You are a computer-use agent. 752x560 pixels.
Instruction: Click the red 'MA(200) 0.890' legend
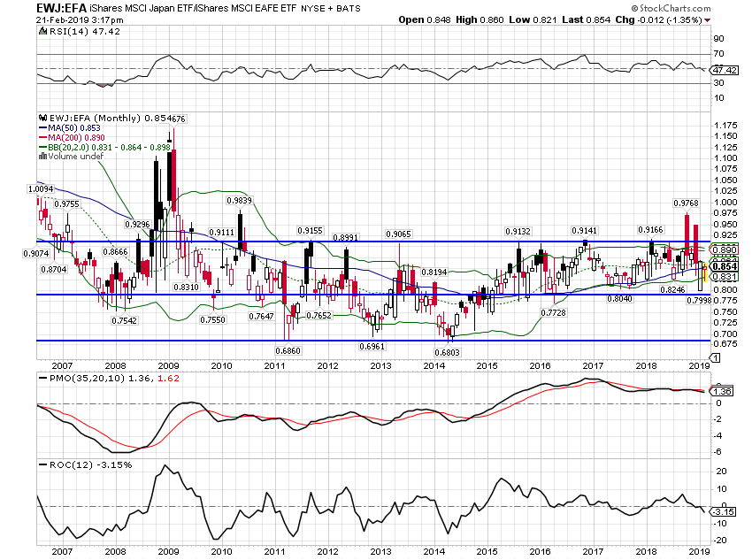click(76, 138)
